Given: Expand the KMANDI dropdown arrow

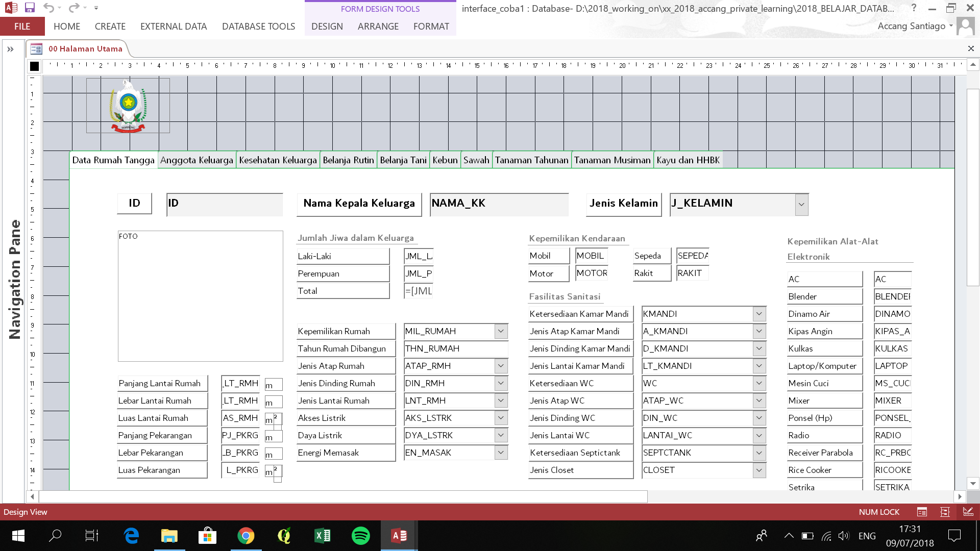Looking at the screenshot, I should click(759, 314).
